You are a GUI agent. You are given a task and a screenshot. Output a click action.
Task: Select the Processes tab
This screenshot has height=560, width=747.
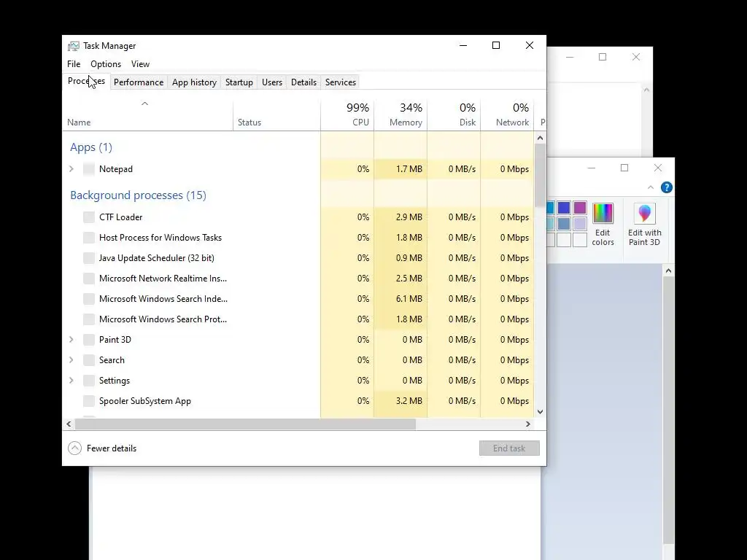coord(86,82)
